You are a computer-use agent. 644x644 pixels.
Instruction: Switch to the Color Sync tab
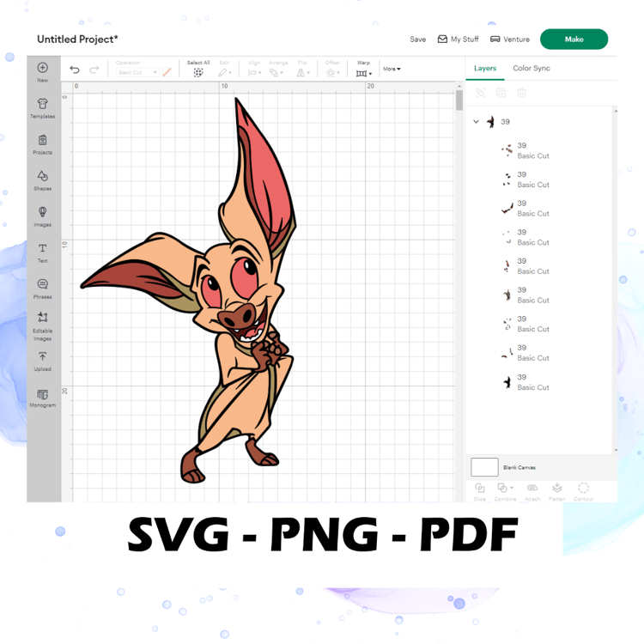[531, 68]
